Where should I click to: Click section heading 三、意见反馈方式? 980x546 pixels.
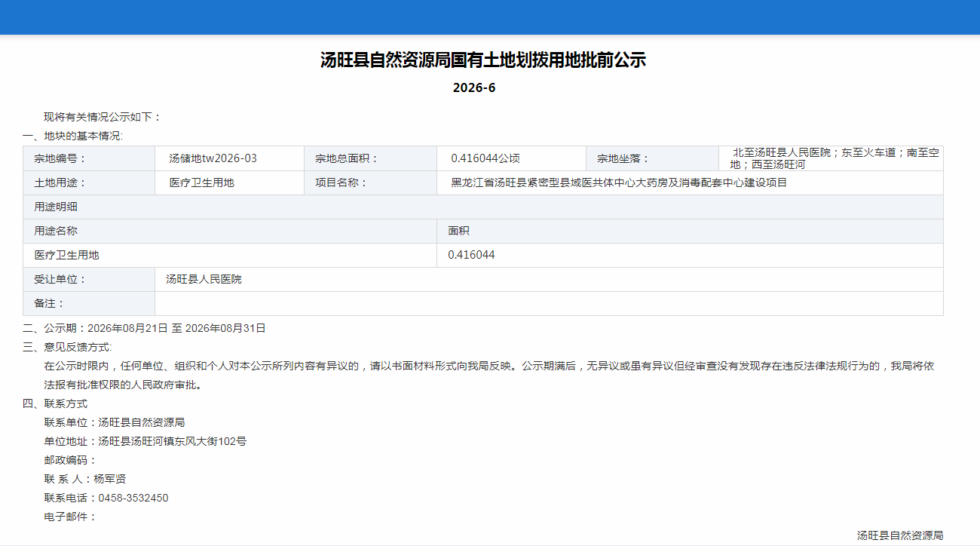point(67,347)
